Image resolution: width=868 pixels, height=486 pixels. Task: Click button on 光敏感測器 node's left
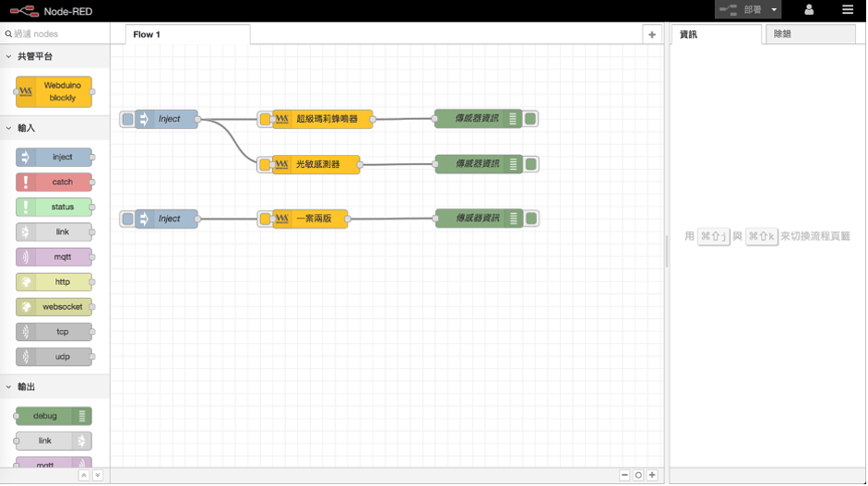[x=265, y=164]
